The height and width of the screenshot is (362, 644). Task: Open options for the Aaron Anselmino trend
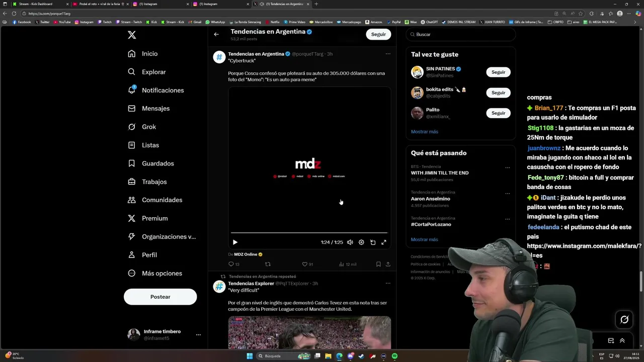pyautogui.click(x=507, y=194)
